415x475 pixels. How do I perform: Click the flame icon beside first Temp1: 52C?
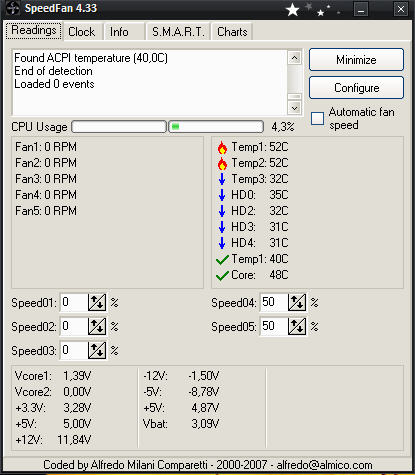[222, 147]
